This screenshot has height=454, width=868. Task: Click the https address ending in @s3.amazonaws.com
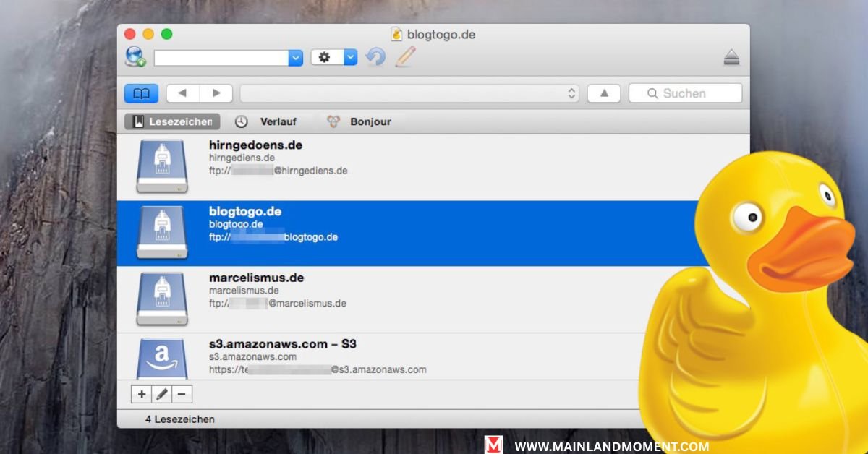coord(318,369)
